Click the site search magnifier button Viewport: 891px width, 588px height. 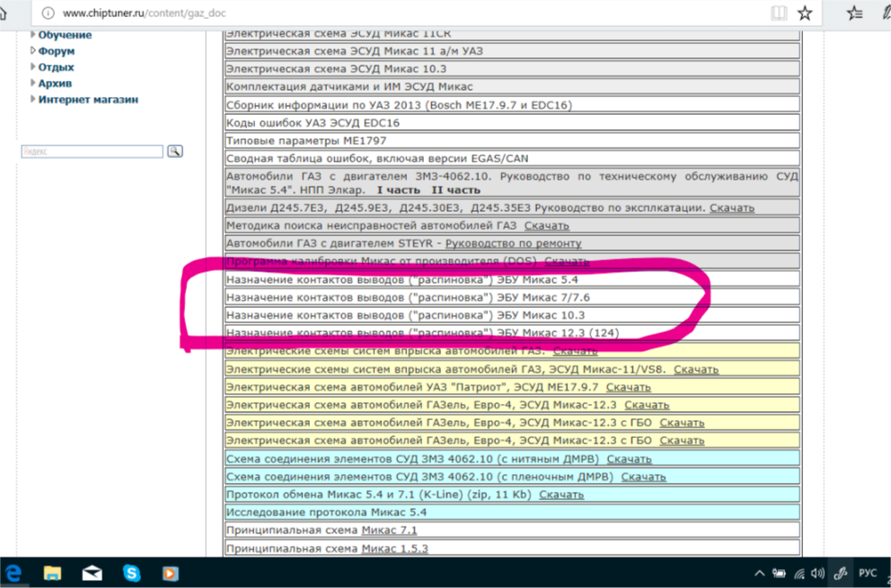coord(174,152)
